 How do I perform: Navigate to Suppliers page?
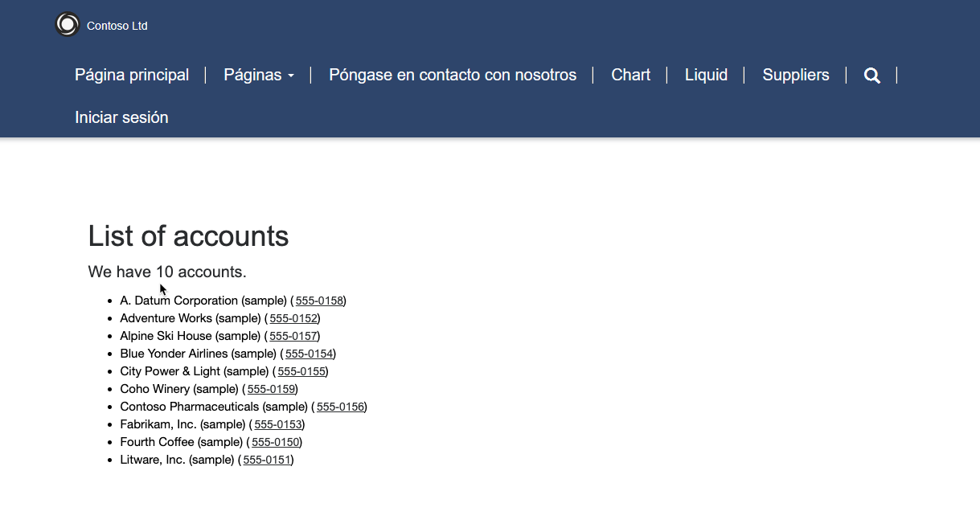pos(796,75)
